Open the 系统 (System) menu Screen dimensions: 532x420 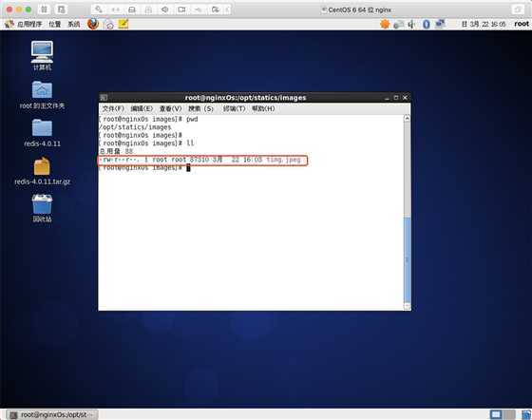click(74, 24)
